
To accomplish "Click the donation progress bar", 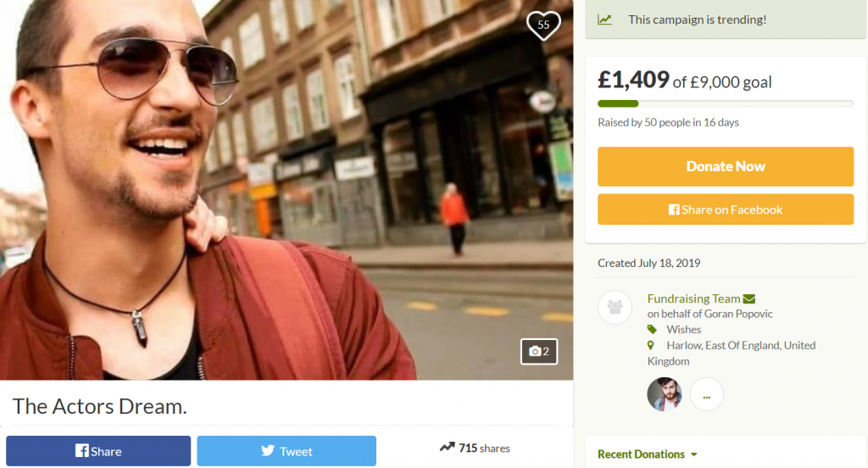I will [725, 103].
